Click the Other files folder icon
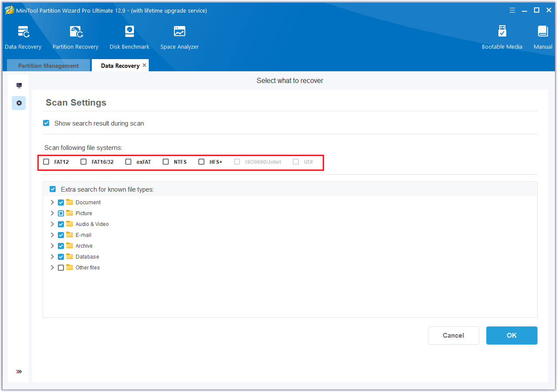The width and height of the screenshot is (558, 392). 70,267
